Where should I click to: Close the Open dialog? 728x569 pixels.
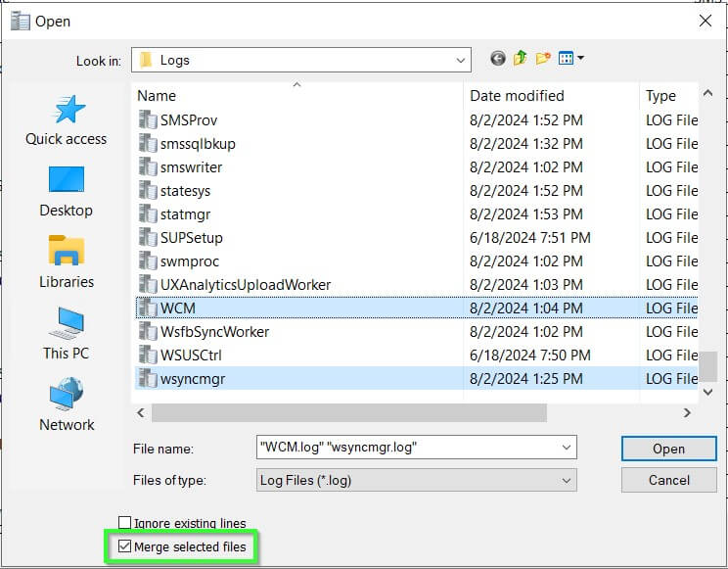tap(705, 21)
